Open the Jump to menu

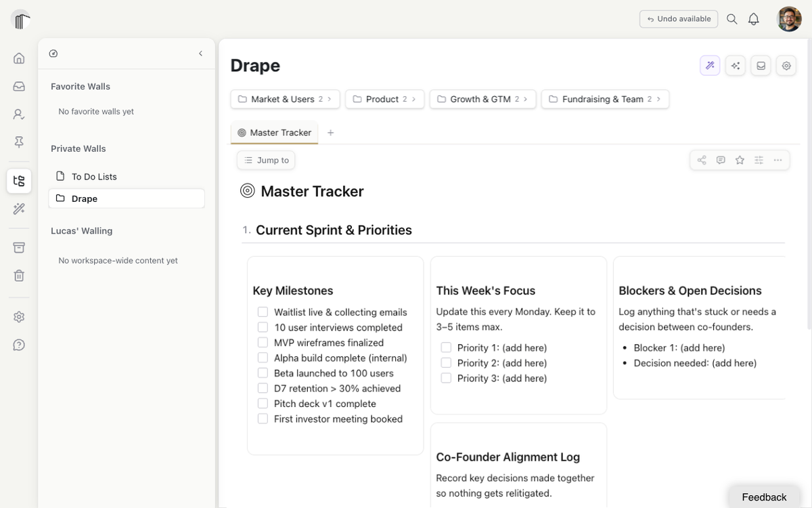[x=266, y=160]
